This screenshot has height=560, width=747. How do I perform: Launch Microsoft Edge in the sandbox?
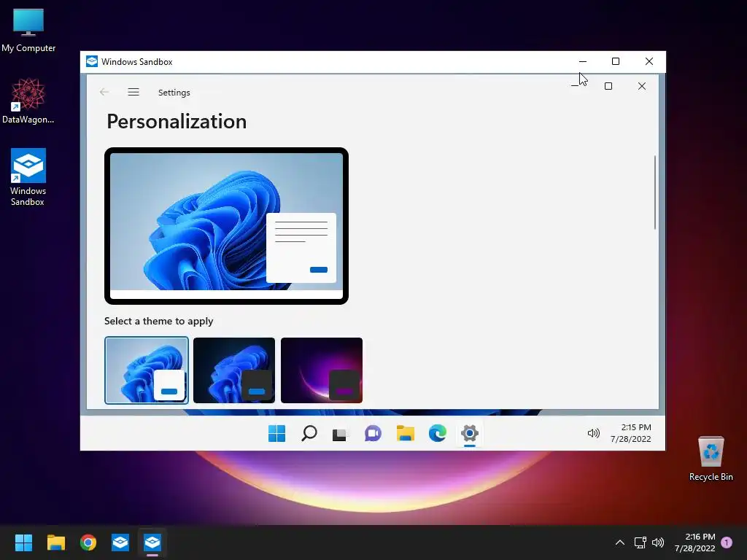[438, 433]
